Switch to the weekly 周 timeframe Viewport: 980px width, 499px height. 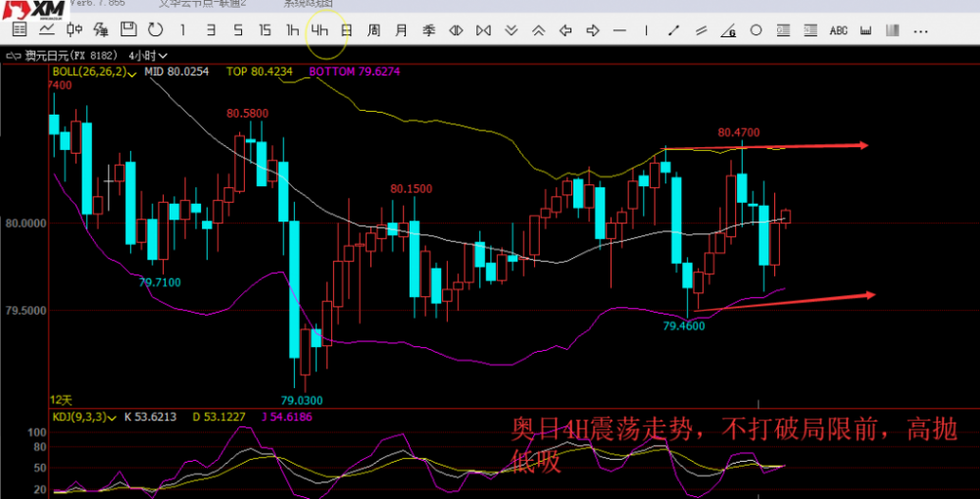pyautogui.click(x=373, y=30)
